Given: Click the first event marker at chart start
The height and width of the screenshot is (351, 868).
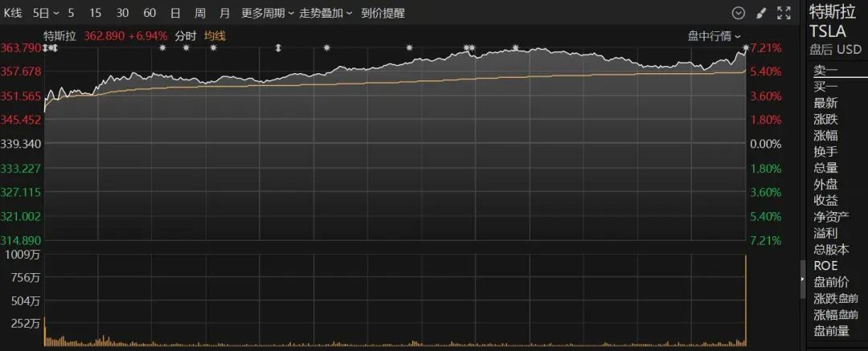Looking at the screenshot, I should (x=45, y=49).
